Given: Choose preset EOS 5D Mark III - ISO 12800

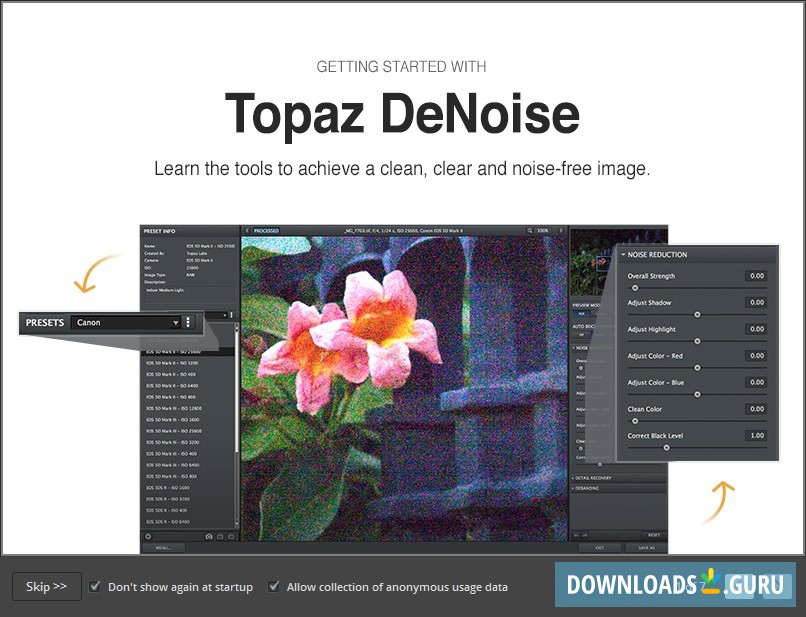Looking at the screenshot, I should [x=174, y=408].
